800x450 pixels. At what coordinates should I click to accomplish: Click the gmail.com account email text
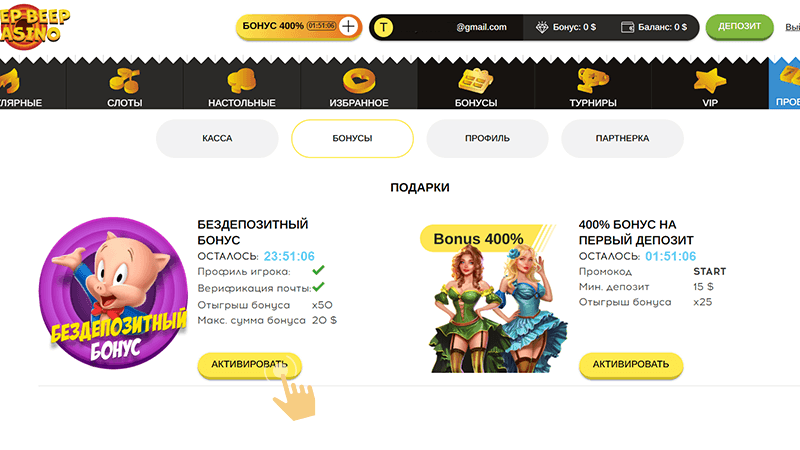click(481, 27)
